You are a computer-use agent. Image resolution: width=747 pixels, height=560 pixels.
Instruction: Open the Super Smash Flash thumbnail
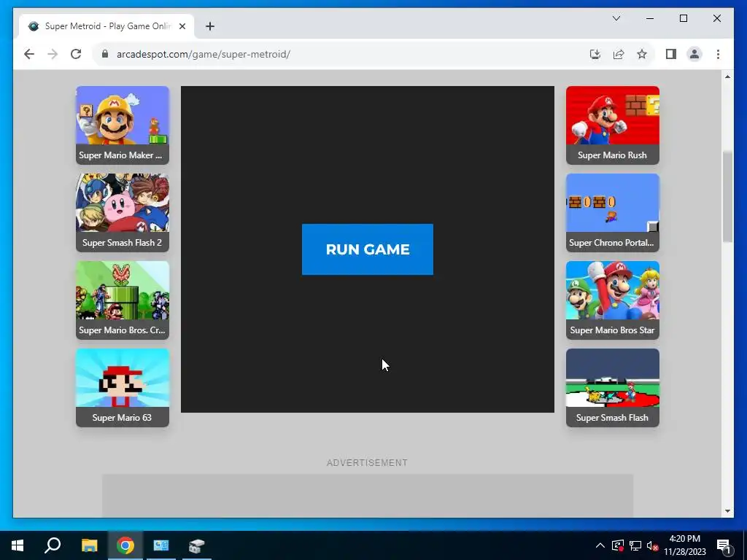tap(613, 388)
